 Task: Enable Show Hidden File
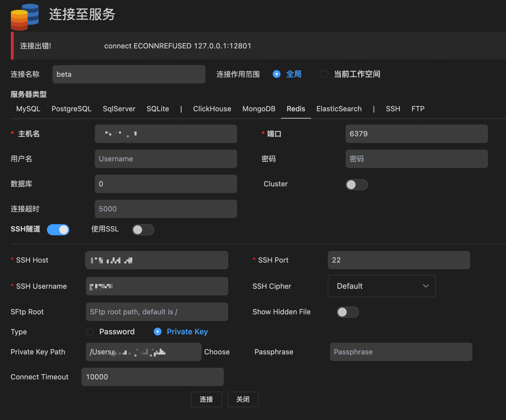348,312
